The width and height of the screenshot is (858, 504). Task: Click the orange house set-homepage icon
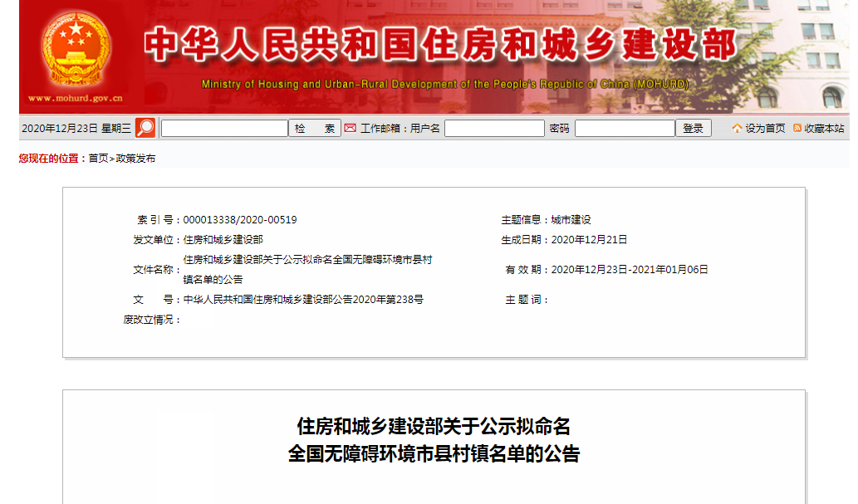point(737,128)
